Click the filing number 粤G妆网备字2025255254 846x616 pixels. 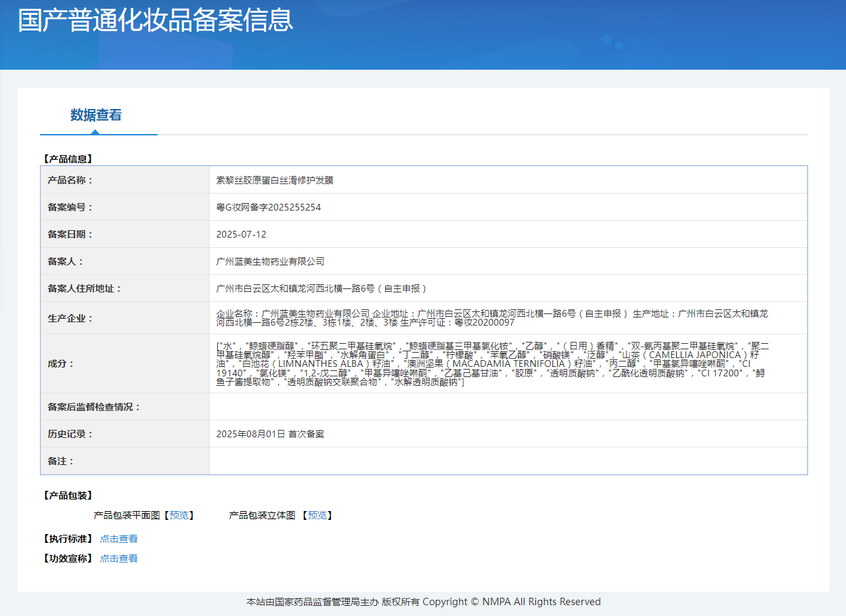click(269, 207)
